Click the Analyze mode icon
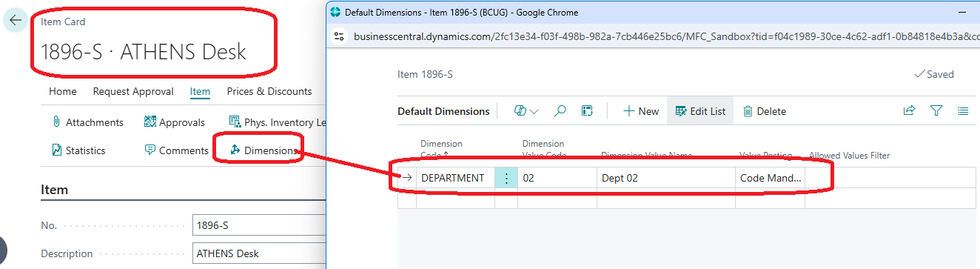 tap(587, 111)
